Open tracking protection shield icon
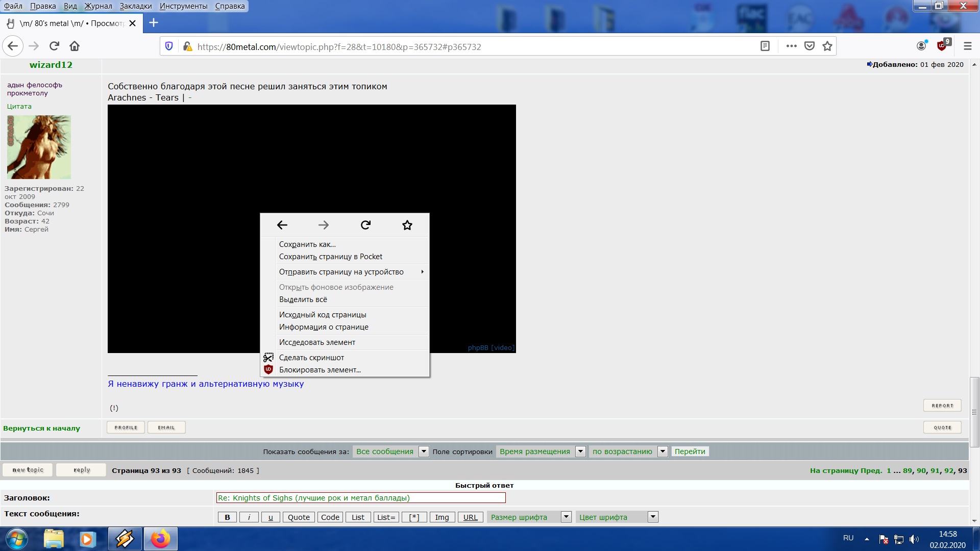Viewport: 980px width, 551px height. pos(169,46)
